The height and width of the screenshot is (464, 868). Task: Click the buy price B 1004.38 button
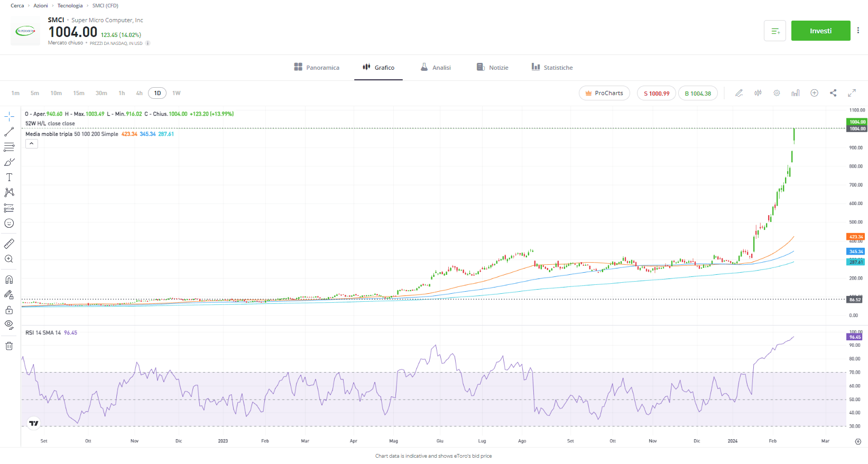(x=698, y=93)
